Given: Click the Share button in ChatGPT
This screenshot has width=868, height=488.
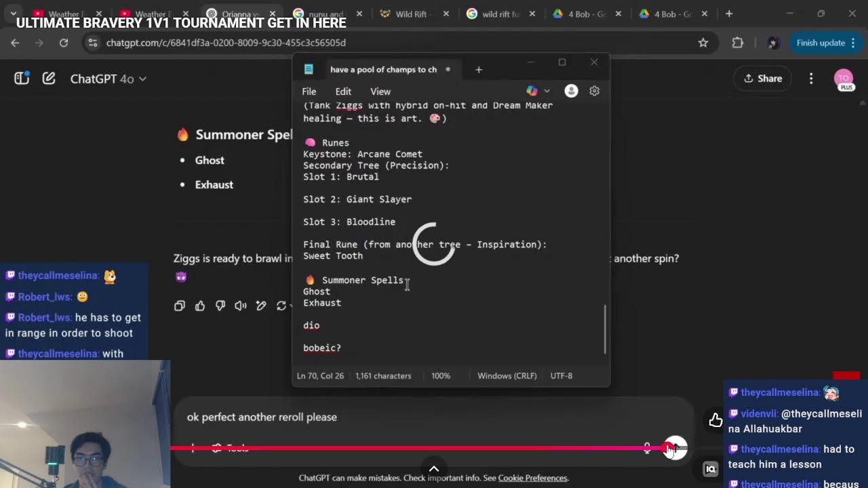Looking at the screenshot, I should [x=763, y=79].
